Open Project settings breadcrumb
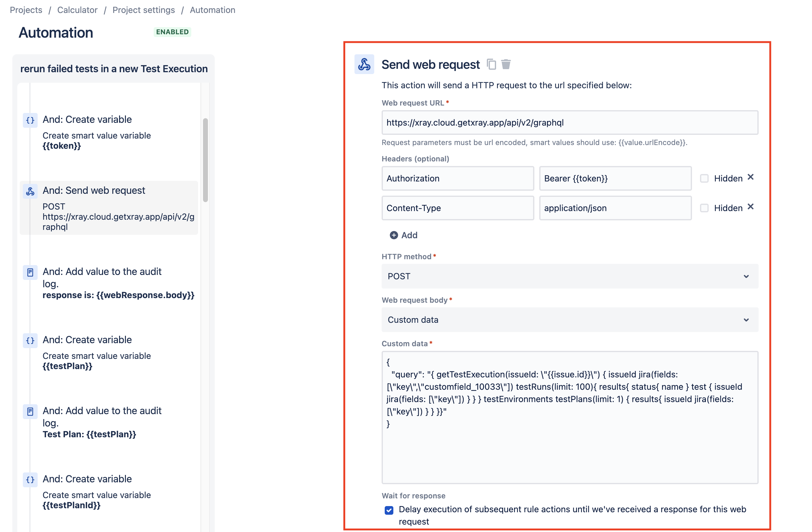Screen dimensions: 812x532 (144, 10)
